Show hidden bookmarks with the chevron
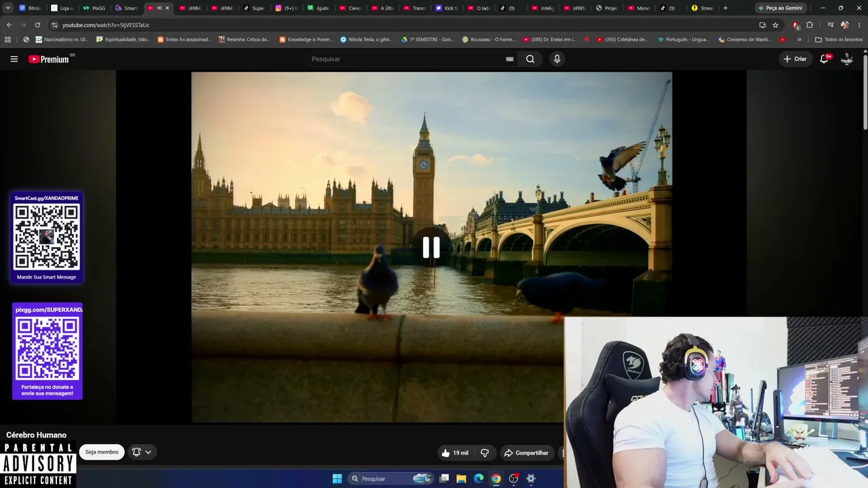Viewport: 868px width, 488px height. tap(799, 39)
